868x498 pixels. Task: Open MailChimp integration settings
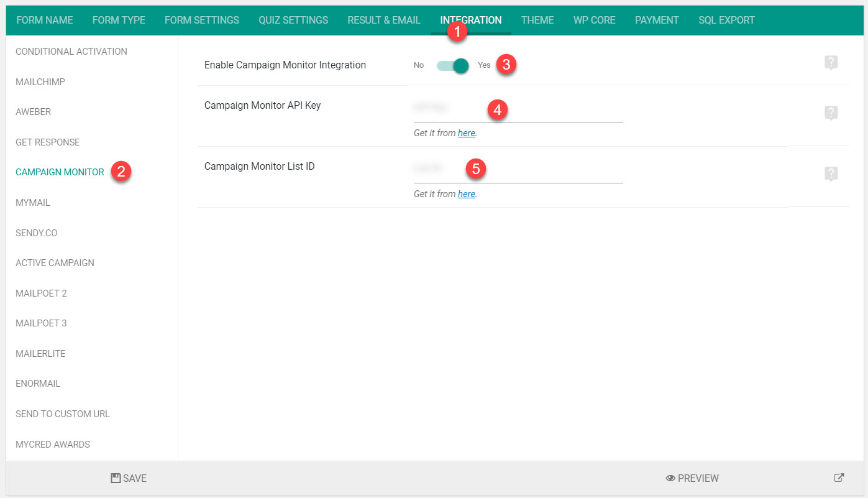click(x=40, y=82)
